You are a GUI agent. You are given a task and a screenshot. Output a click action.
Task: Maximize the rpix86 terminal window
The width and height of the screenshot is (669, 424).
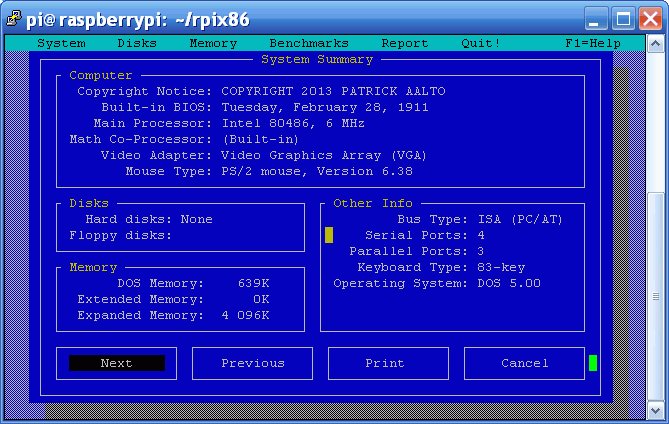point(623,18)
